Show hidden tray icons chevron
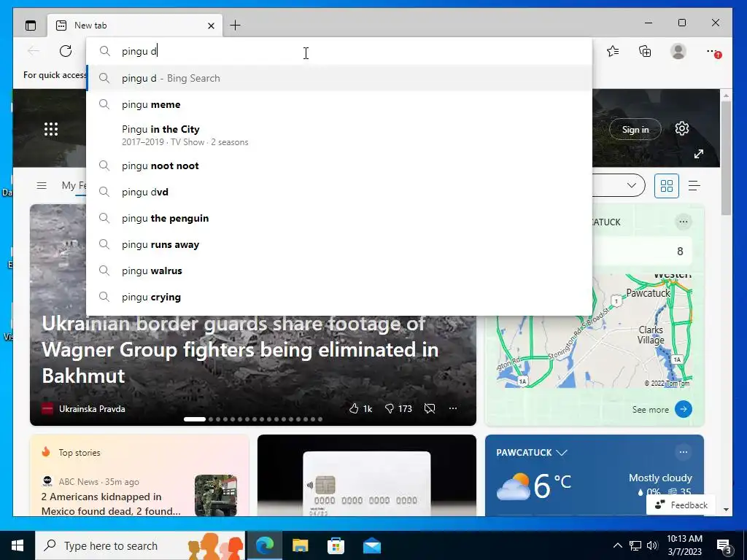Viewport: 747px width, 560px height. pyautogui.click(x=617, y=545)
